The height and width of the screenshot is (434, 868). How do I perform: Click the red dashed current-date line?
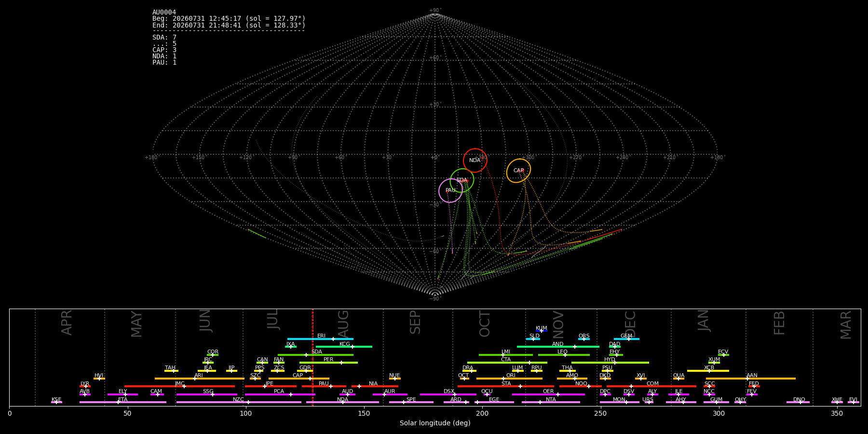(x=312, y=357)
